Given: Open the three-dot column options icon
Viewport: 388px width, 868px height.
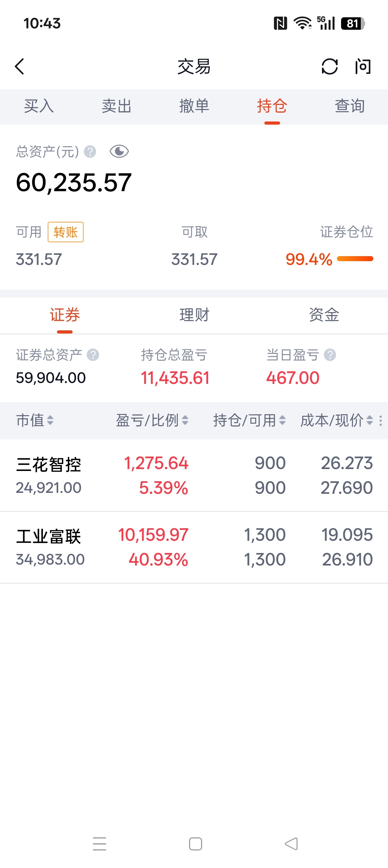Looking at the screenshot, I should 380,421.
